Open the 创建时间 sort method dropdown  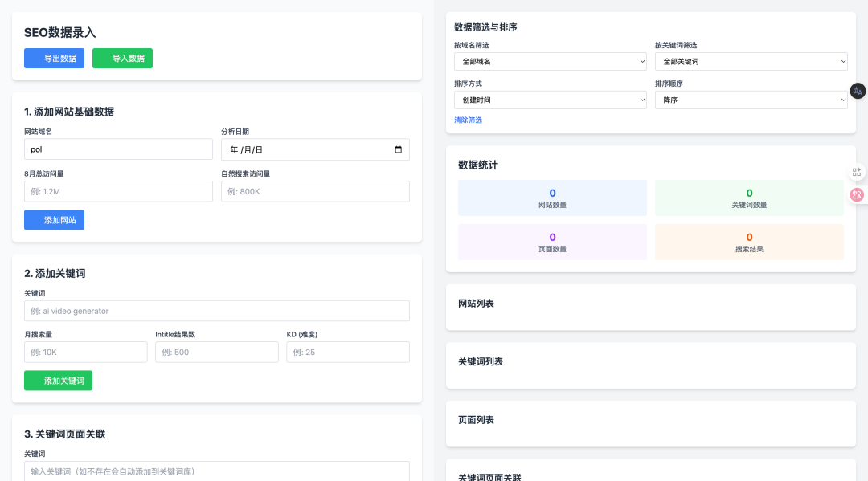551,100
